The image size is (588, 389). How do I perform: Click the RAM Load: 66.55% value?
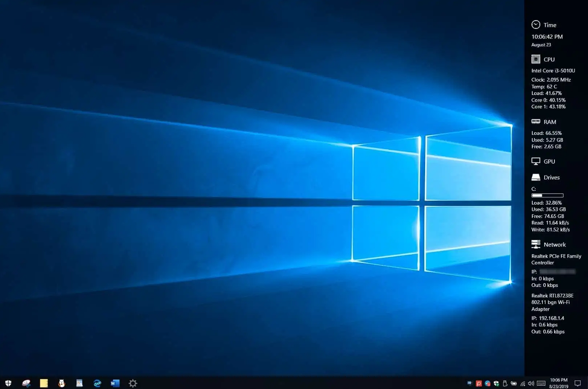pos(547,133)
